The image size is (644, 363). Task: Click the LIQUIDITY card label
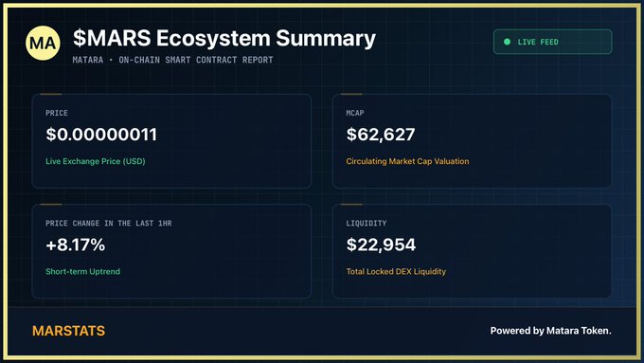(366, 224)
